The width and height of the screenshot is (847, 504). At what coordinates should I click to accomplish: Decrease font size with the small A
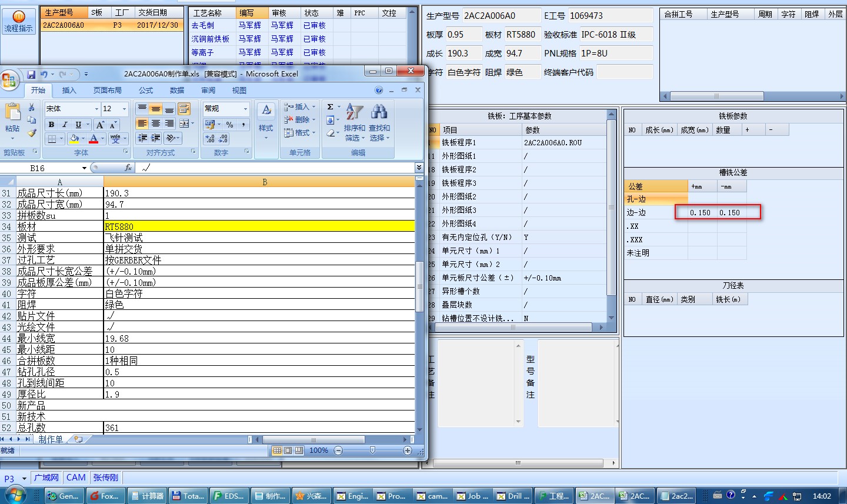click(x=113, y=125)
